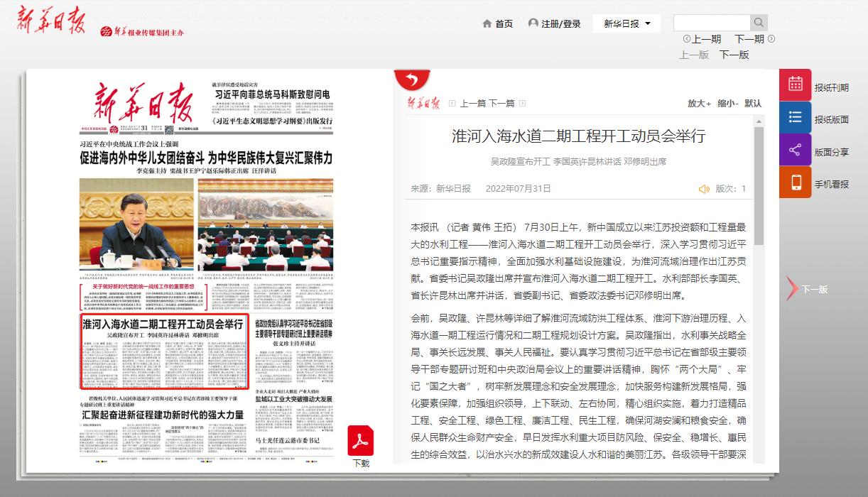
Task: Click the 首页 home icon link
Action: tap(497, 23)
